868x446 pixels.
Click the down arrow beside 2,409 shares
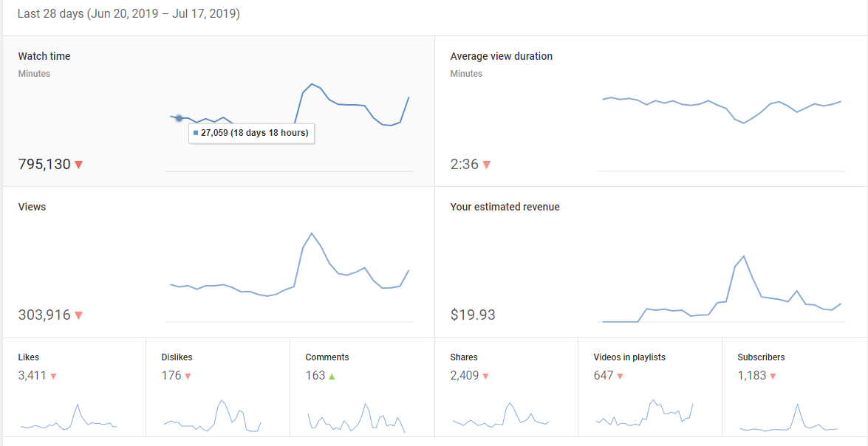[x=487, y=376]
